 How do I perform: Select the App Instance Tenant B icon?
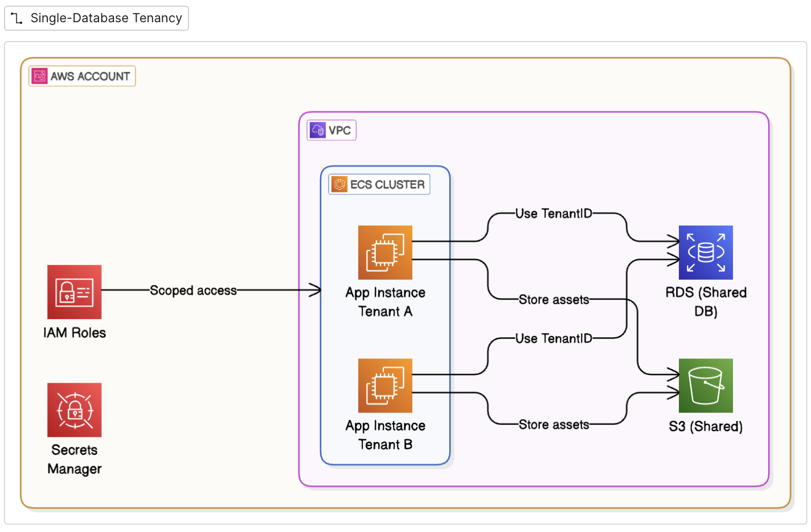click(x=385, y=386)
